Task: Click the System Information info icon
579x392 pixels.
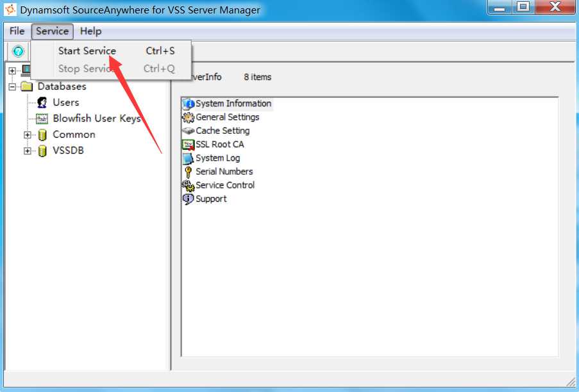Action: tap(189, 104)
